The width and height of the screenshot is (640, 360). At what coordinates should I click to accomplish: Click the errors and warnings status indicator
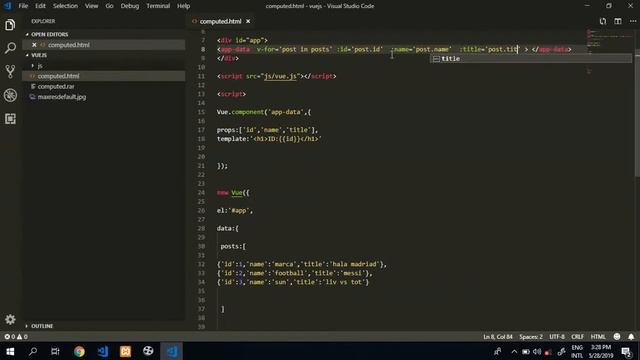pos(16,337)
